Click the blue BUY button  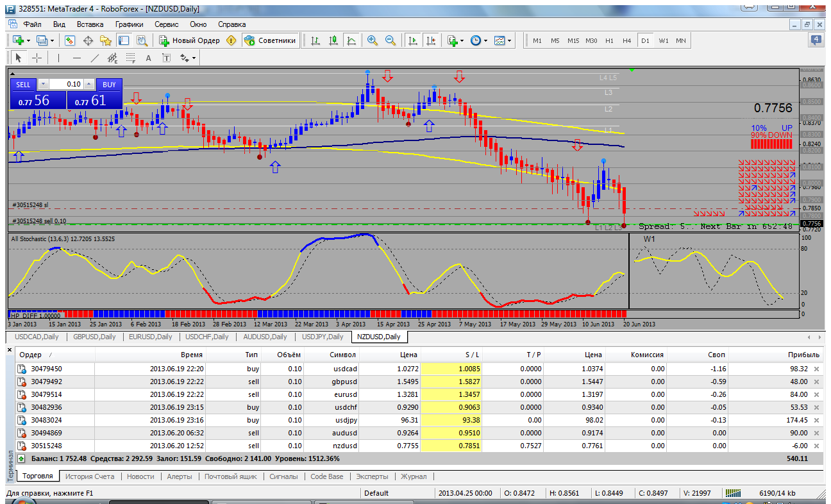pyautogui.click(x=109, y=84)
